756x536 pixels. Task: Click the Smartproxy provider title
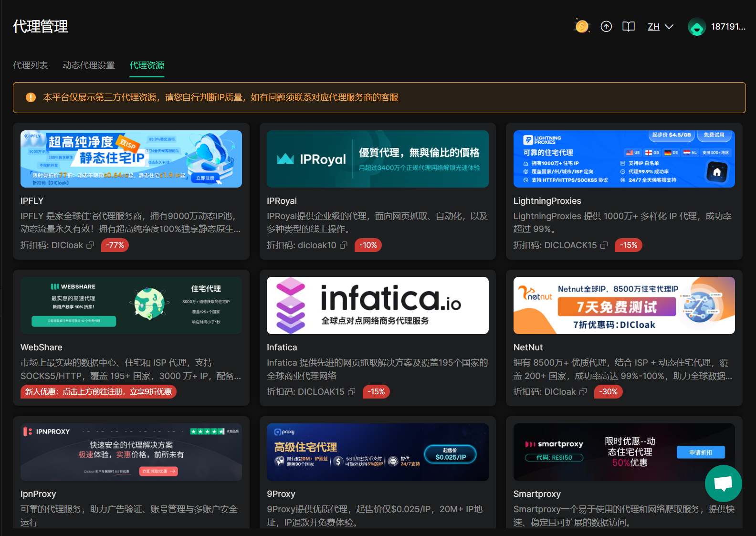pos(537,494)
